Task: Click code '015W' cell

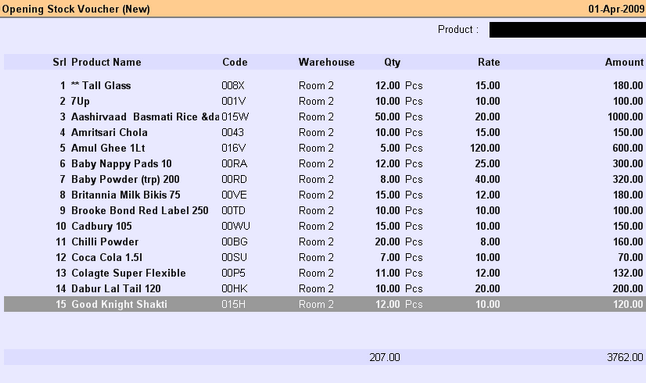Action: tap(235, 117)
